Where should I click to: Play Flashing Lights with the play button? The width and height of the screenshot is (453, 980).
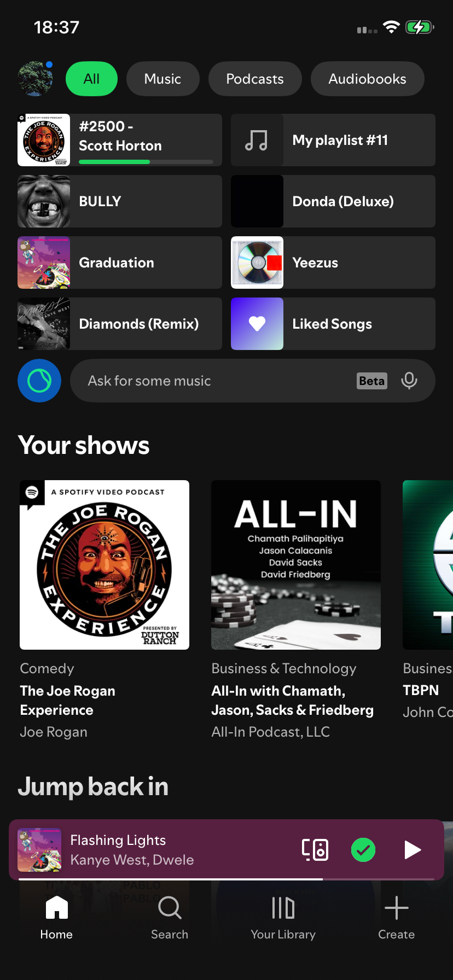pos(412,850)
